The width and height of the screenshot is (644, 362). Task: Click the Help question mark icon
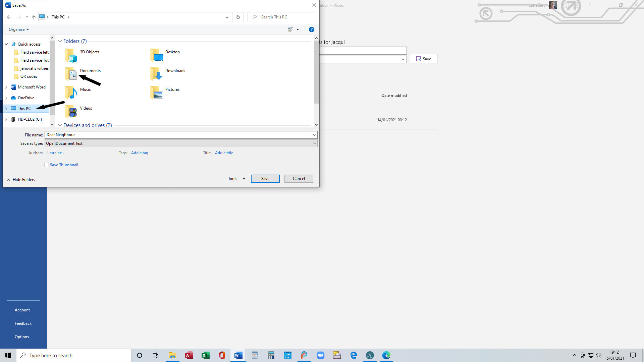click(x=311, y=29)
